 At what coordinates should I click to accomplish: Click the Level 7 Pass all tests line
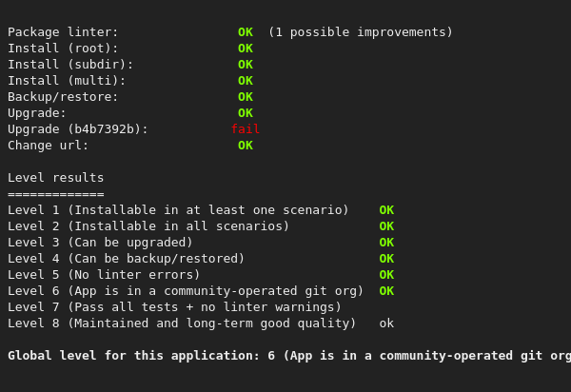point(174,307)
